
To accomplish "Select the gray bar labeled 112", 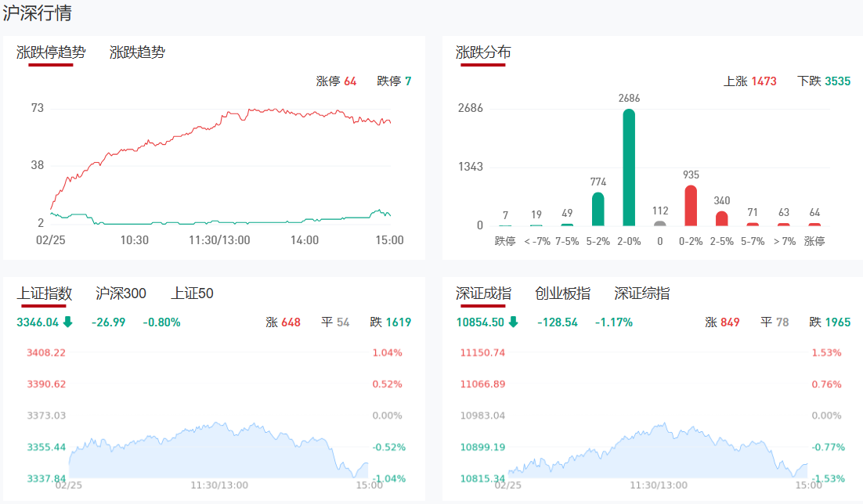I will 660,223.
